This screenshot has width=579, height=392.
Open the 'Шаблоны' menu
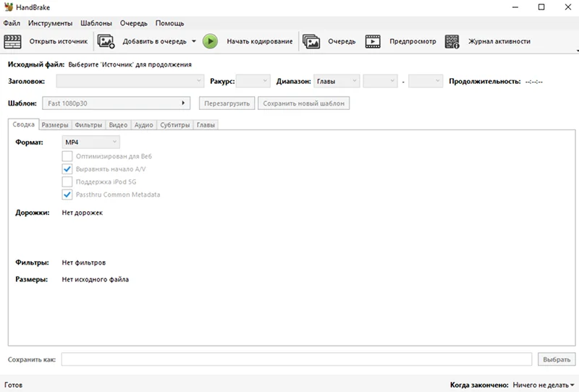(x=96, y=23)
